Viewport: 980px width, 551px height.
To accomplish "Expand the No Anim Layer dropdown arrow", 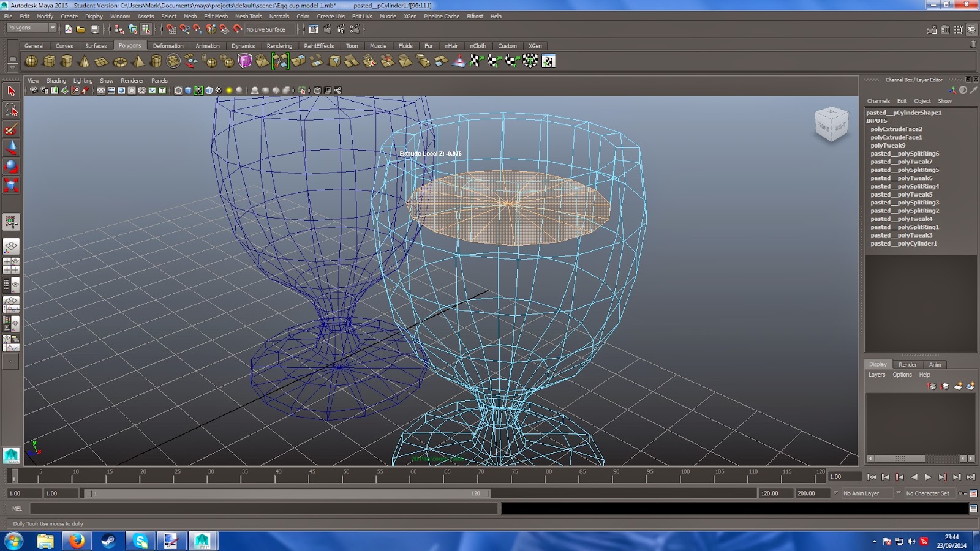I will [835, 493].
